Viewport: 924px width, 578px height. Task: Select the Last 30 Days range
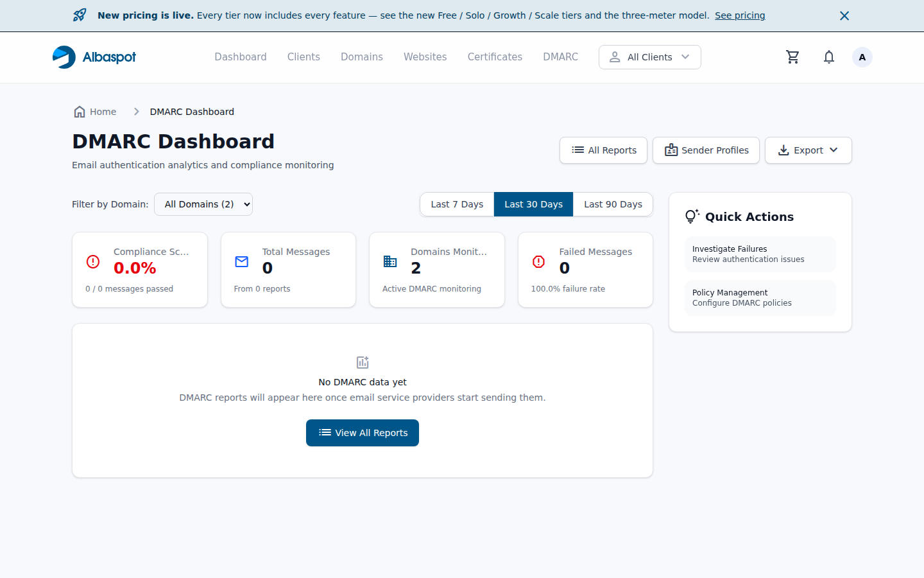[x=533, y=204]
